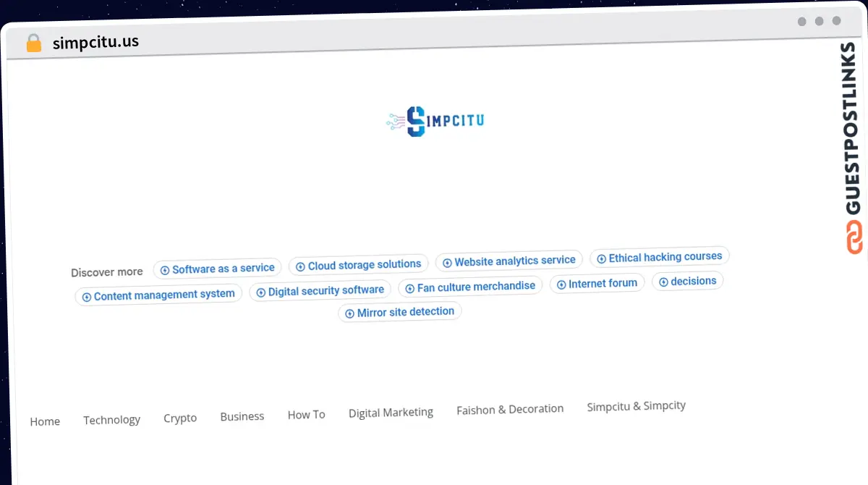
Task: Click the orange GUESTPOSTLINKS chain-link icon
Action: pos(855,237)
